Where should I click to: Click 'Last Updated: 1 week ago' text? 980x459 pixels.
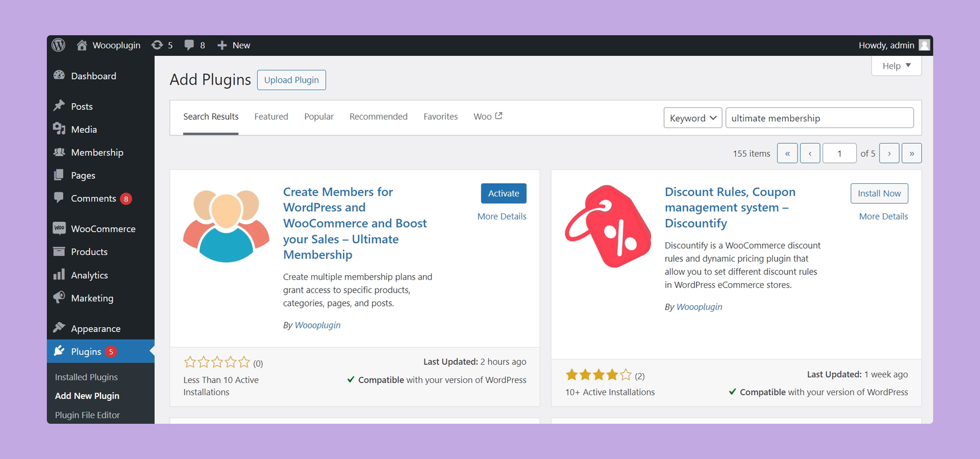pos(858,374)
